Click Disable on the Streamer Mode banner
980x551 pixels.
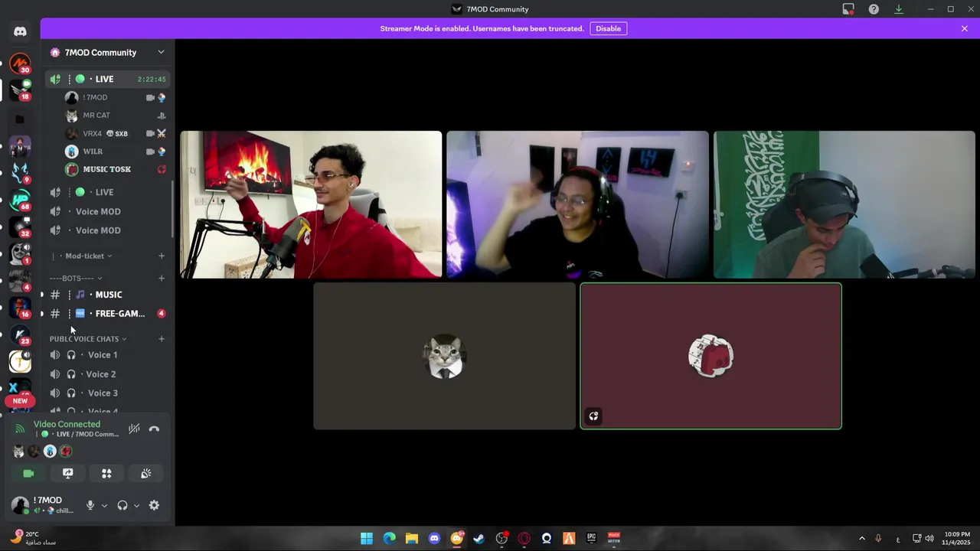click(x=609, y=28)
